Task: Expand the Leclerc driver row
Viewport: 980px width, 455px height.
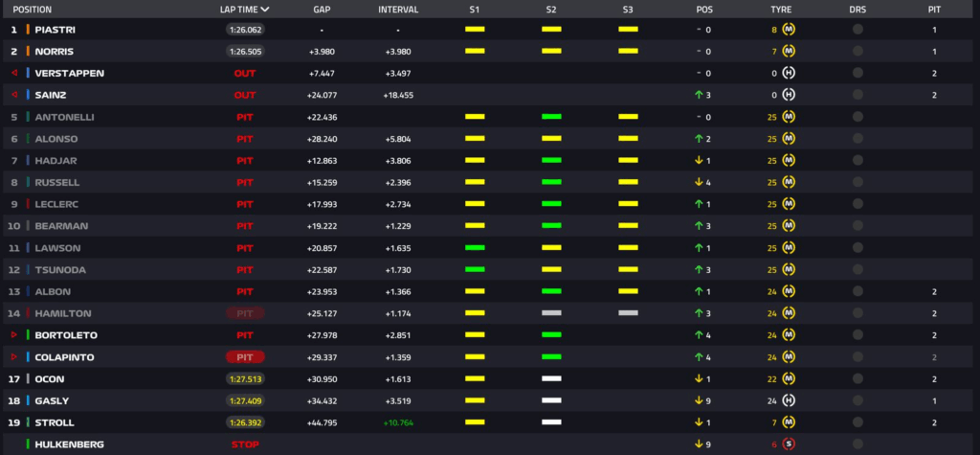Action: 56,204
